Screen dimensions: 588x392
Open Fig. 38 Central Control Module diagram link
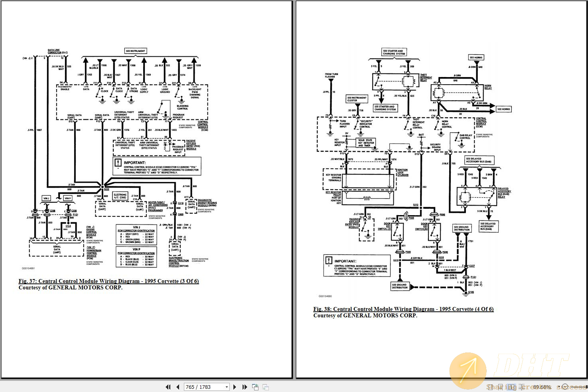tap(403, 309)
